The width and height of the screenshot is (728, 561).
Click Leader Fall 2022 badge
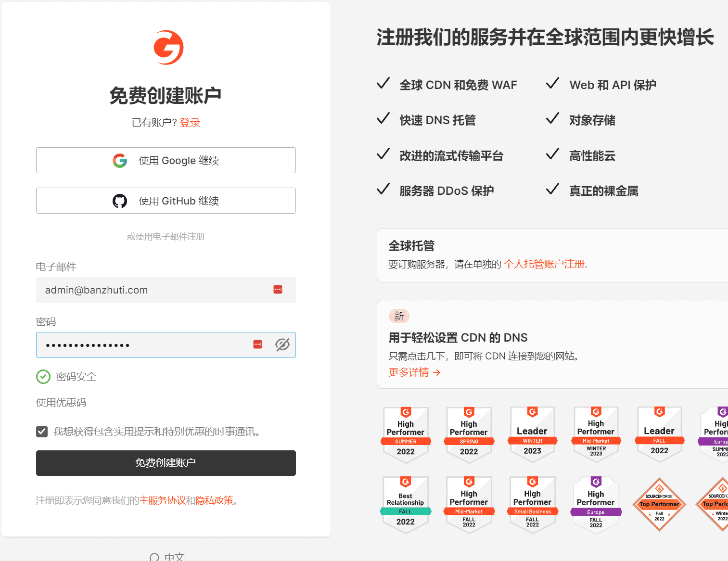tap(660, 435)
